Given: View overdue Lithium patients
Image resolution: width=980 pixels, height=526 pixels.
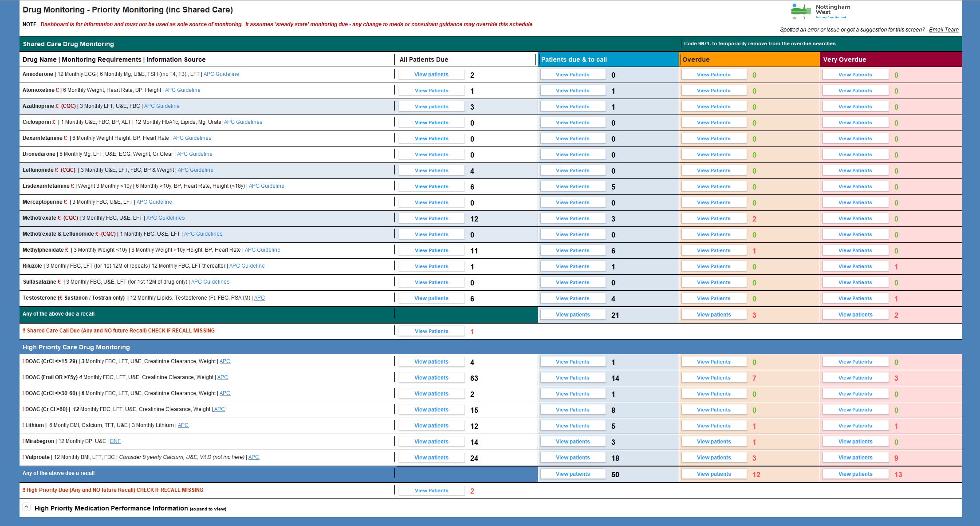Looking at the screenshot, I should click(x=713, y=426).
